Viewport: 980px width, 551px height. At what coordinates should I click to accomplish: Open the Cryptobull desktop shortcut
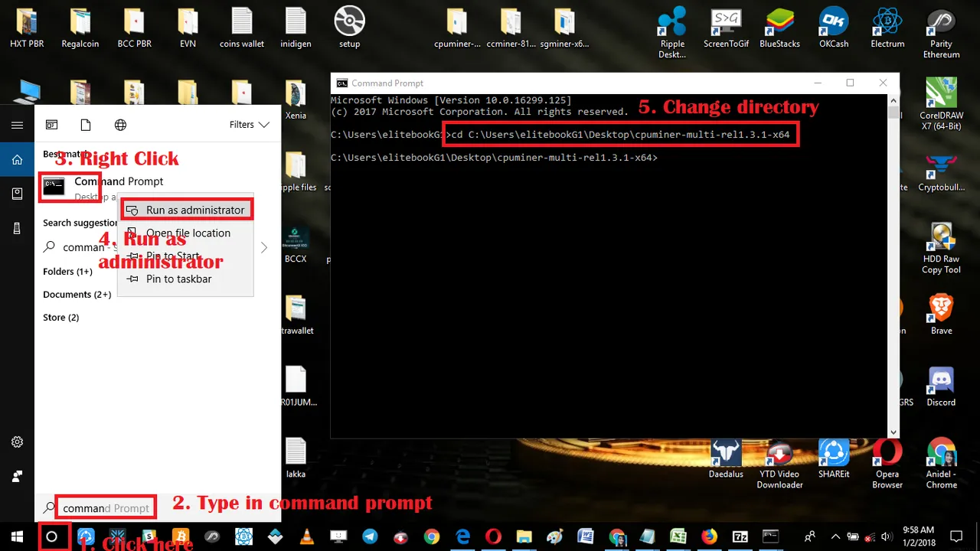[x=941, y=173]
